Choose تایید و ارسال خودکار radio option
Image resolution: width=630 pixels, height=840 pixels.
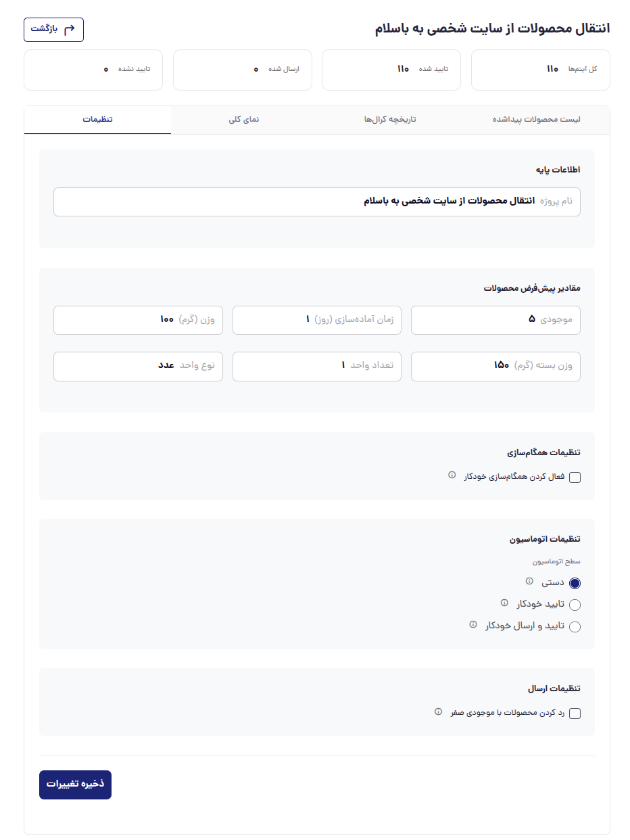575,626
